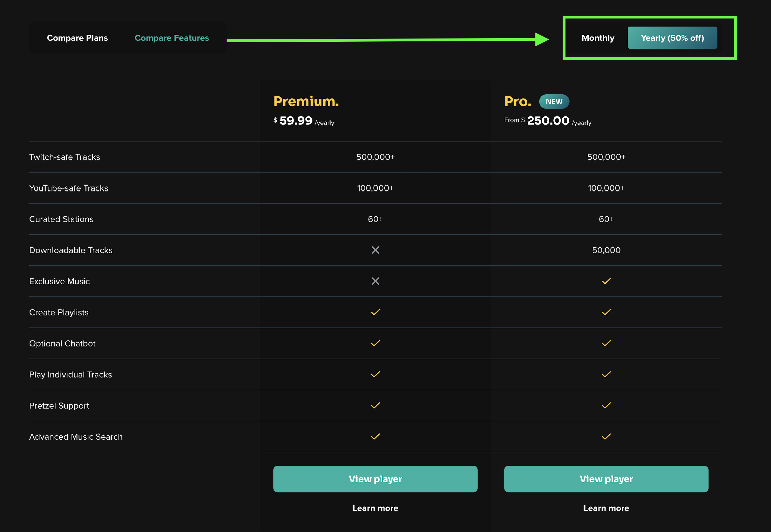
Task: Click the NEW badge beside Pro
Action: coord(554,101)
